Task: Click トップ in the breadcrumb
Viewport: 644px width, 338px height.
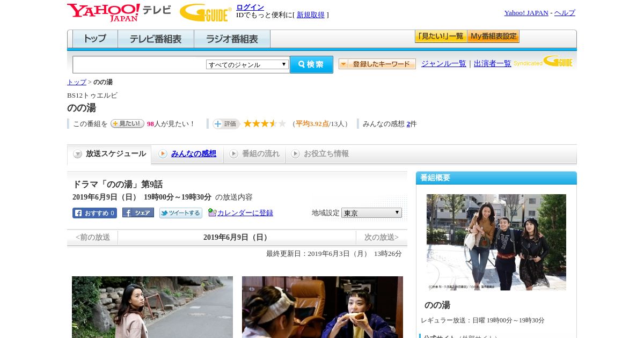Action: [77, 82]
